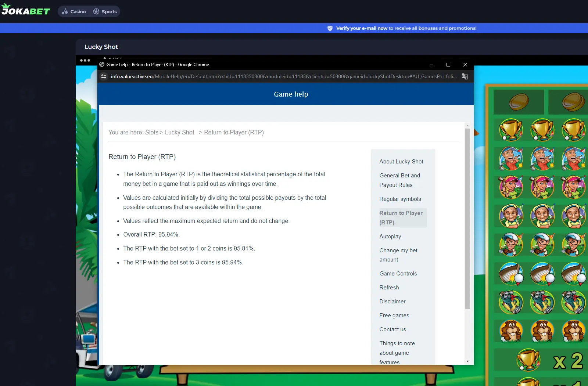Screen dimensions: 588x386
Task: Click the Game help header title
Action: click(x=291, y=94)
